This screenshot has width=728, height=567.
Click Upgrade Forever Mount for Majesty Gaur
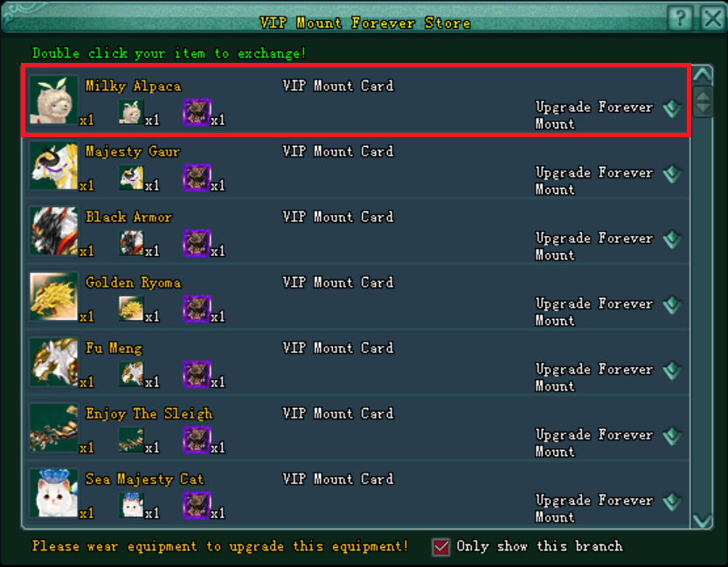[x=594, y=181]
